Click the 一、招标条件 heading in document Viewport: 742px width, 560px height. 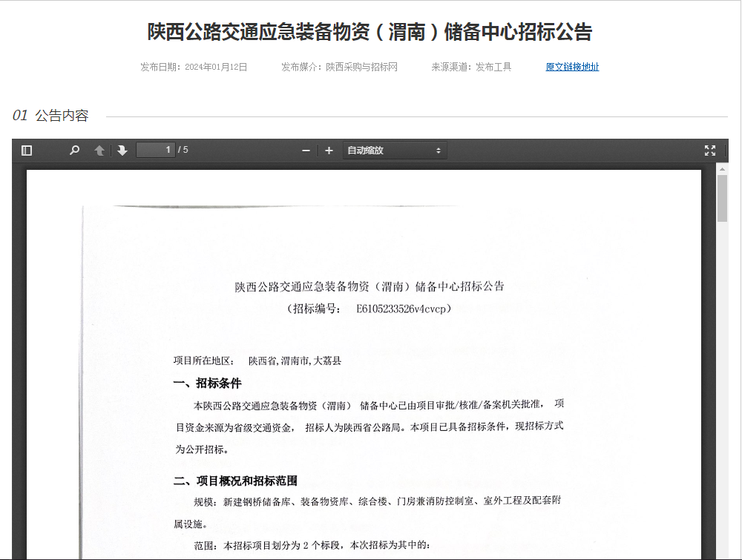coord(207,383)
